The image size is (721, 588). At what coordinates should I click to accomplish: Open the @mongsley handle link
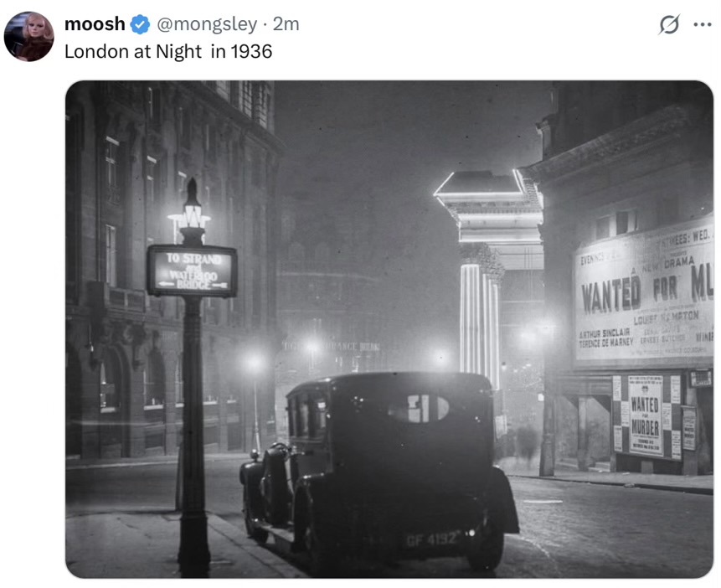(207, 24)
